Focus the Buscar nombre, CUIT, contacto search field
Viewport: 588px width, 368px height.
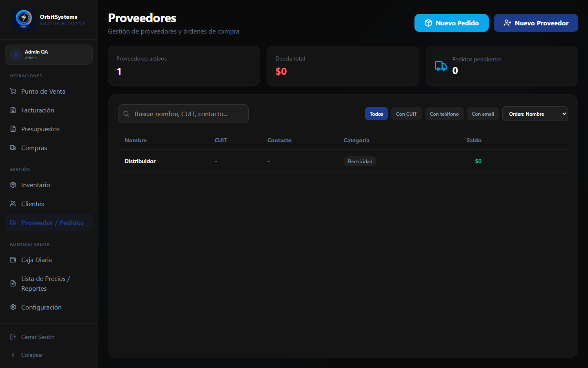click(183, 114)
